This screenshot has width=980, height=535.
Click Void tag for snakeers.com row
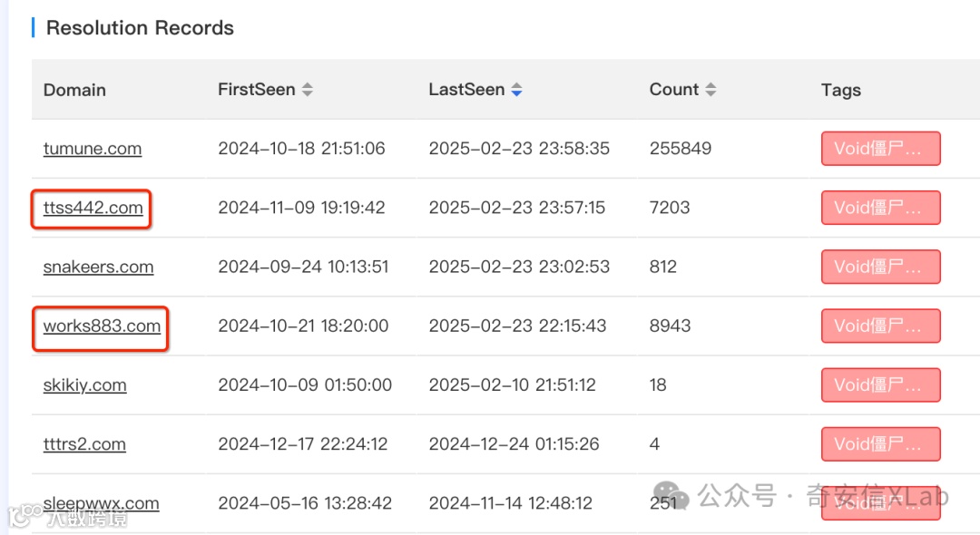tap(880, 267)
